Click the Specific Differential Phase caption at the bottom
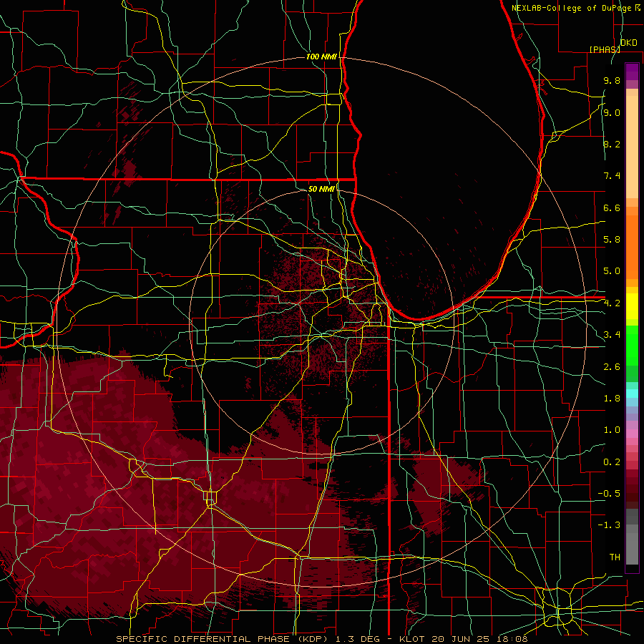Viewport: 644px width, 644px height. (321, 639)
